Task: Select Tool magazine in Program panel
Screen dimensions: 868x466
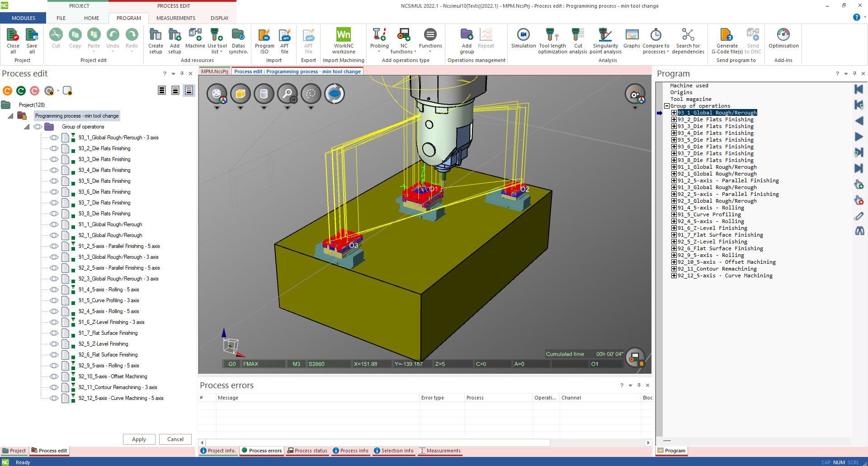Action: coord(690,99)
